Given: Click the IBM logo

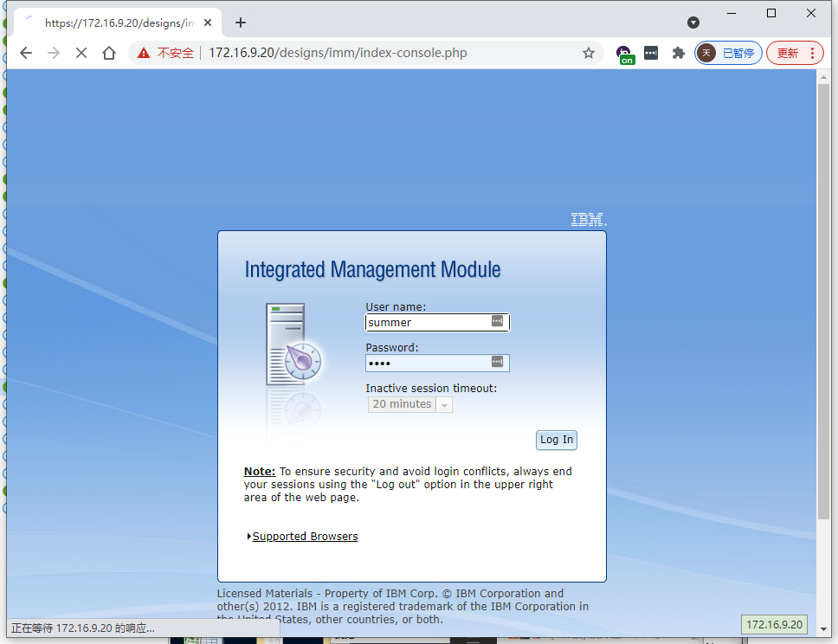Looking at the screenshot, I should tap(589, 219).
